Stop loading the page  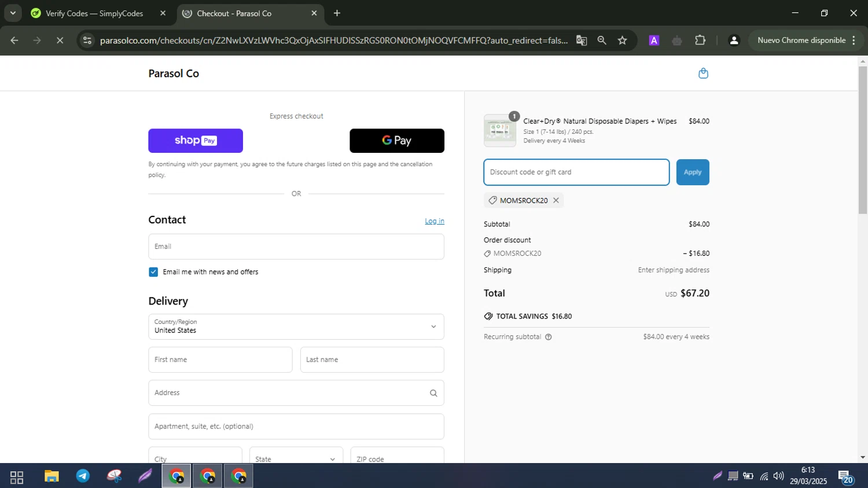point(60,41)
